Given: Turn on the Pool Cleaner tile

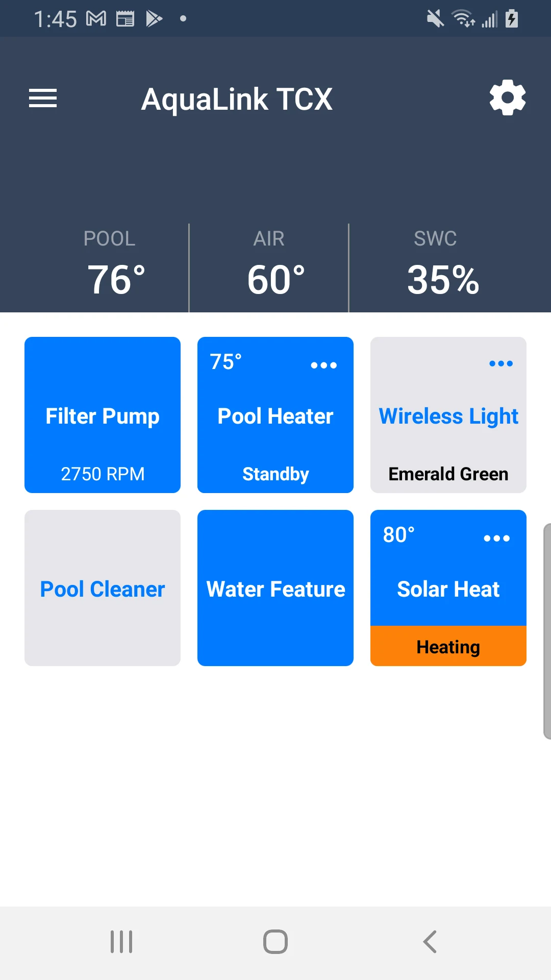Looking at the screenshot, I should pos(103,588).
